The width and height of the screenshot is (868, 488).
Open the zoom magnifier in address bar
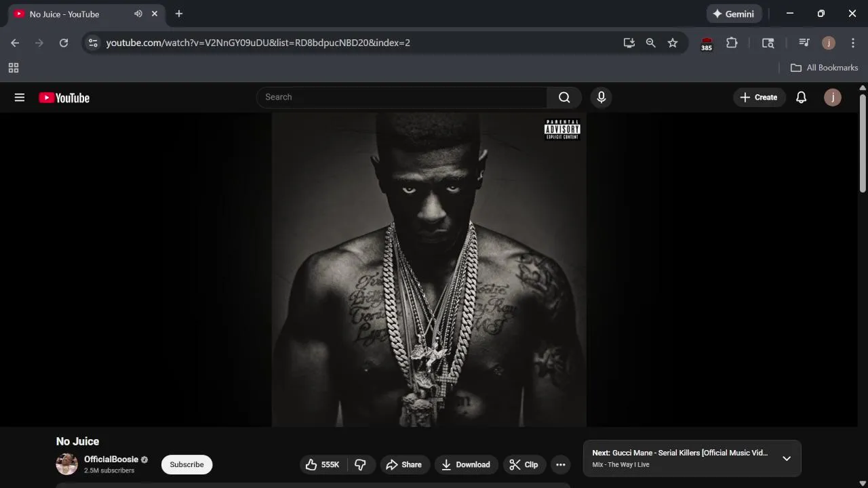click(651, 43)
